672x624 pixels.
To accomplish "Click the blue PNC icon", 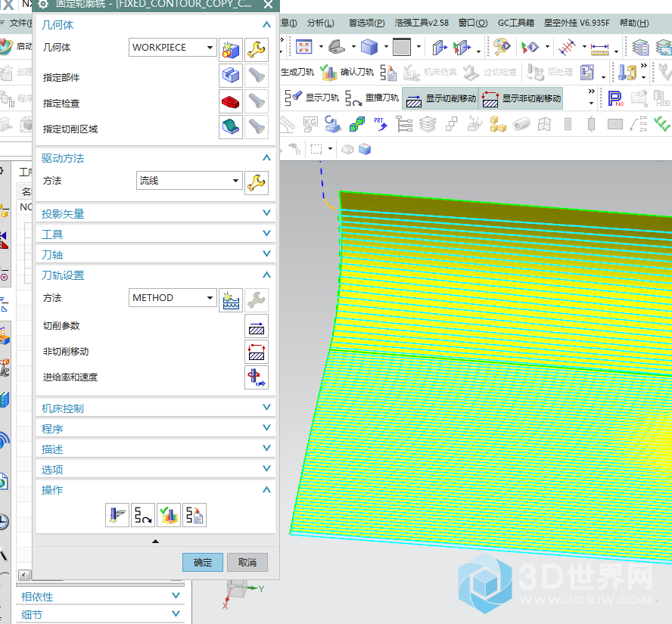I will click(616, 98).
